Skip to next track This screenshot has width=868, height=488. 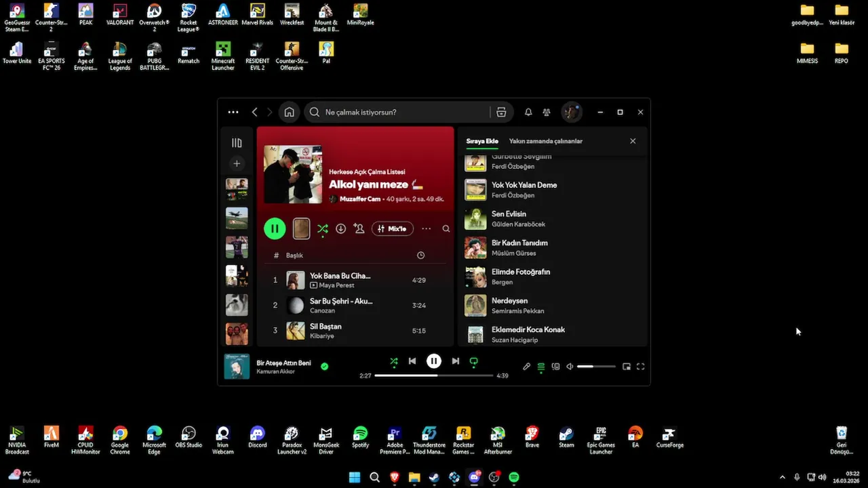click(x=456, y=361)
